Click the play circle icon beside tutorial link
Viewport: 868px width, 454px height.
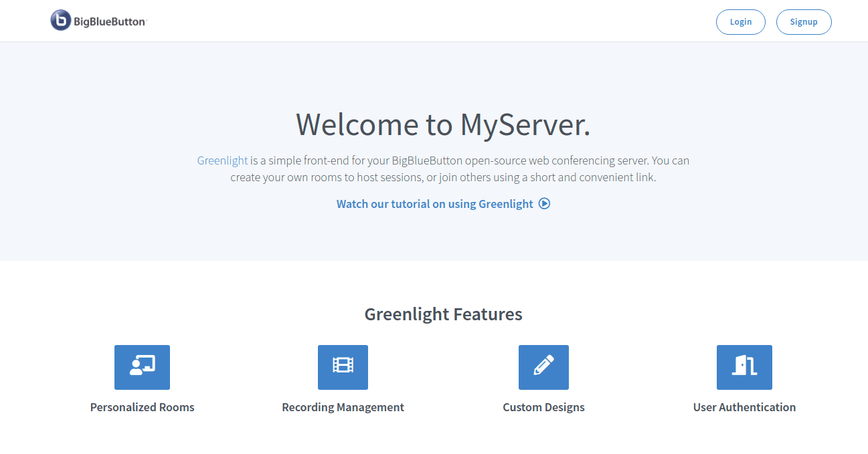pos(544,204)
